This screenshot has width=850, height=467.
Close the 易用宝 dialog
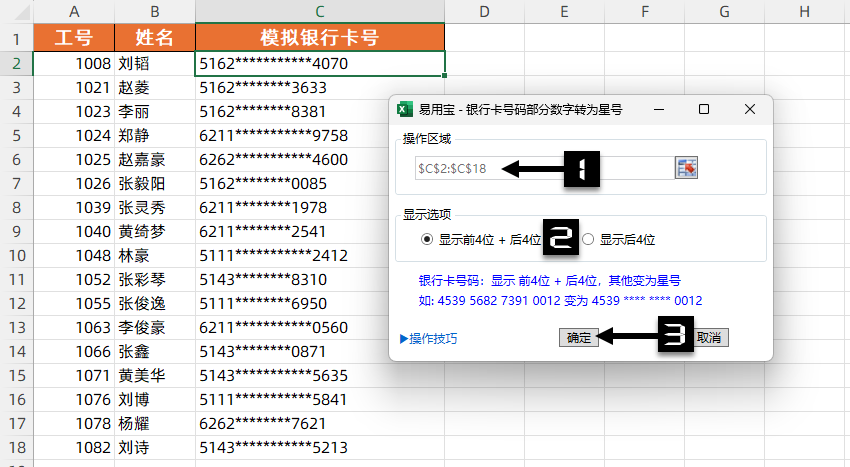[750, 110]
